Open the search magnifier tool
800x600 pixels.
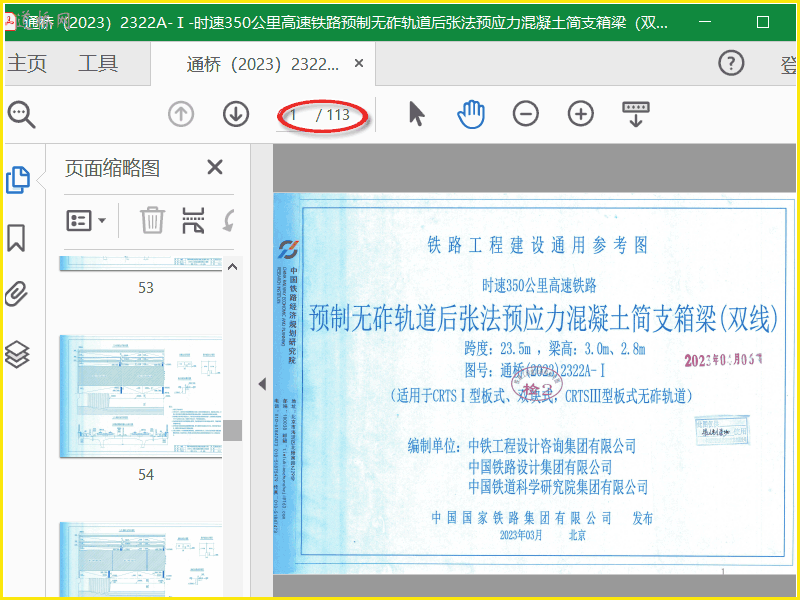pyautogui.click(x=21, y=114)
